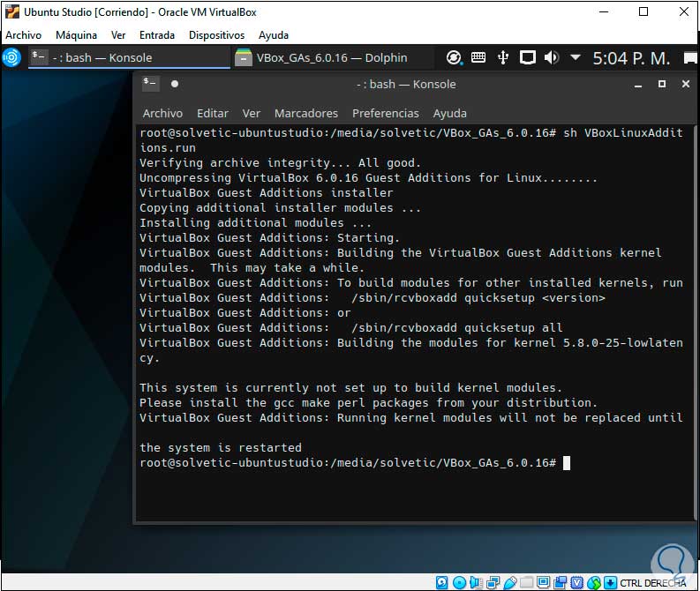This screenshot has width=700, height=591.
Task: Click VirtualBox shared folders status icon
Action: pos(526,582)
